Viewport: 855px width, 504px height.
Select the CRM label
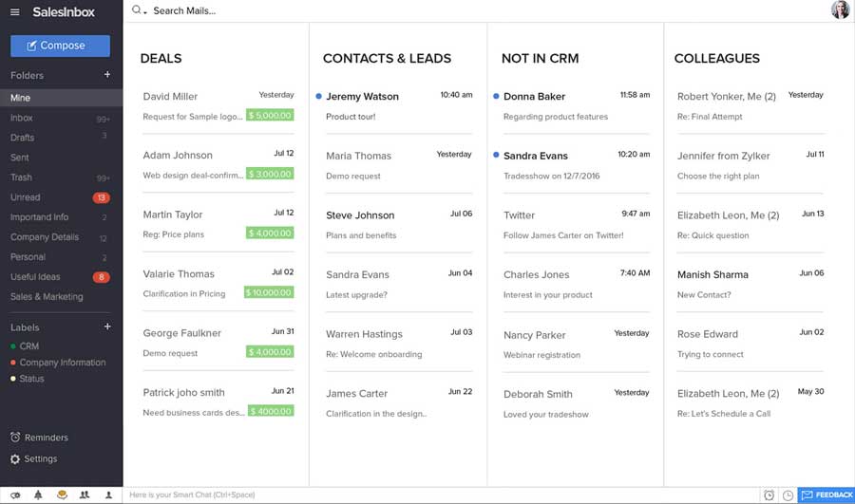click(28, 346)
